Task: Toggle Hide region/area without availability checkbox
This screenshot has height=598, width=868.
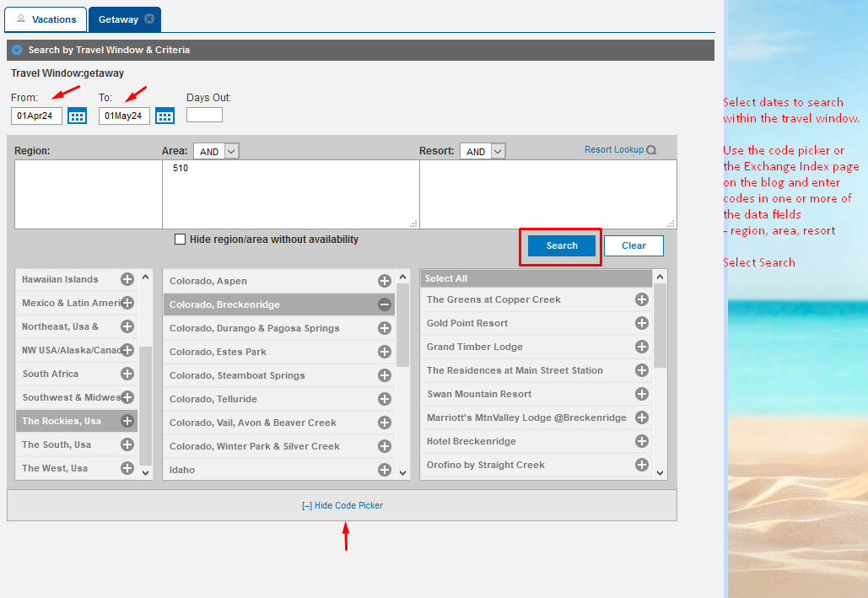Action: [180, 240]
